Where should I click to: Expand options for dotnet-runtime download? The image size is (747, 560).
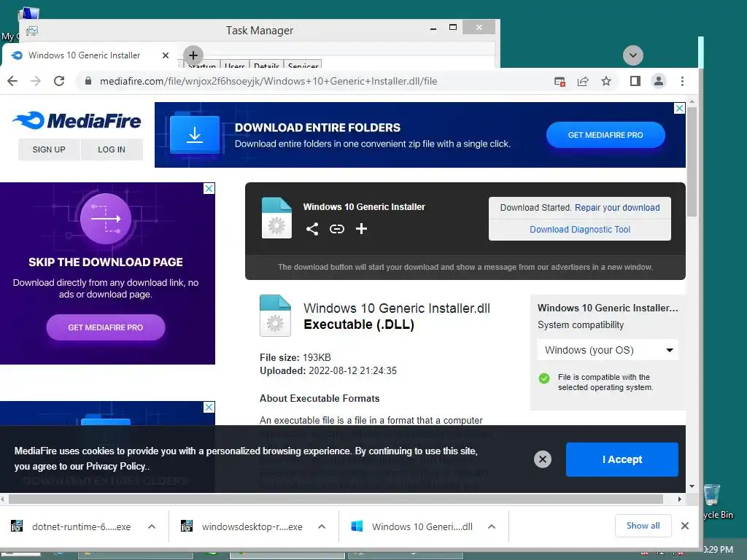(x=152, y=526)
